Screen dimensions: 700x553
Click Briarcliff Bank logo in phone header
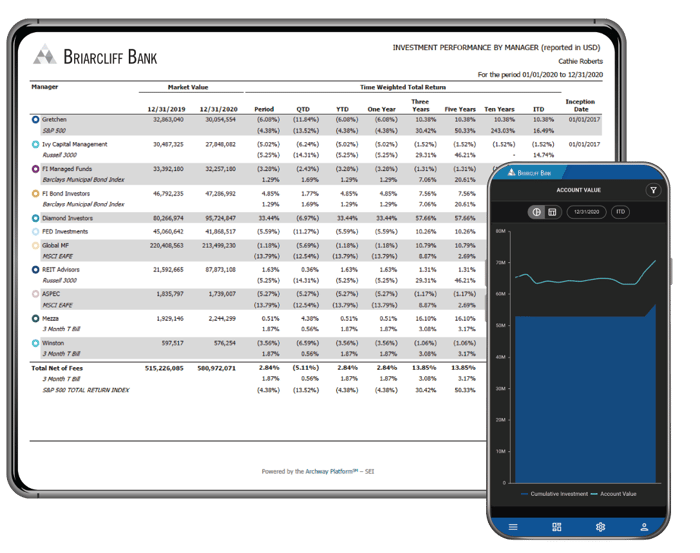click(x=529, y=173)
